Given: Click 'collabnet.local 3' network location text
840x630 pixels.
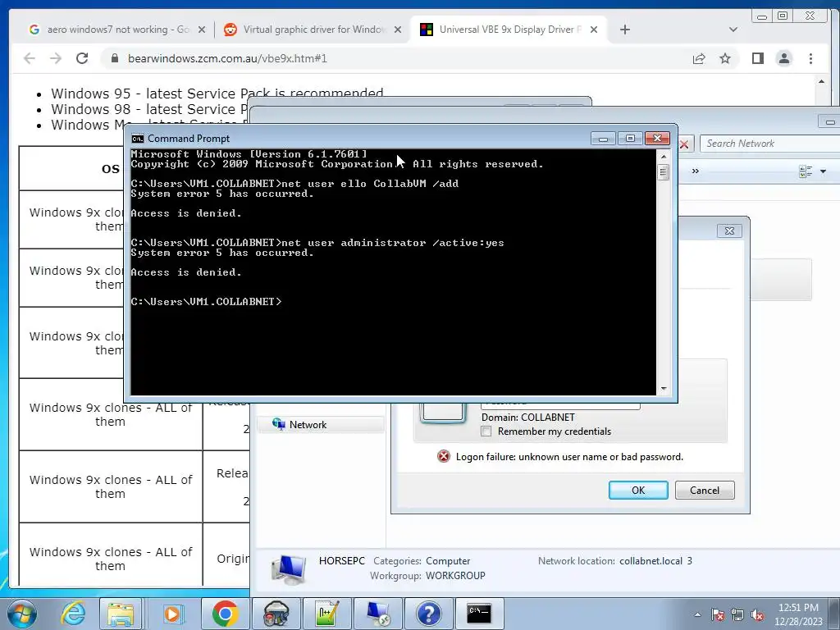Looking at the screenshot, I should tap(655, 561).
